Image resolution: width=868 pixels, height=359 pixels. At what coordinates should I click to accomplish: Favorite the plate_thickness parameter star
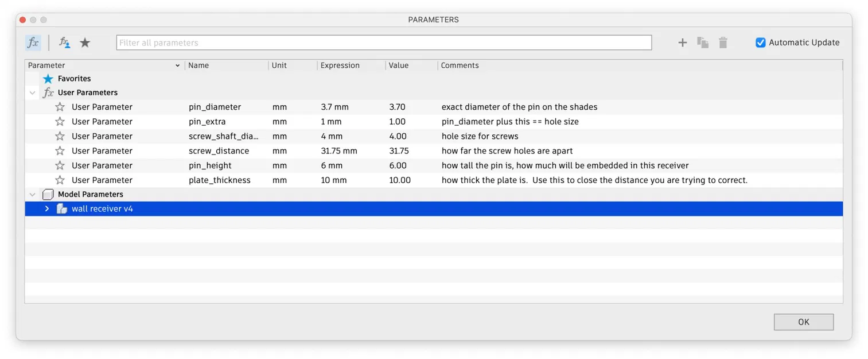tap(60, 180)
